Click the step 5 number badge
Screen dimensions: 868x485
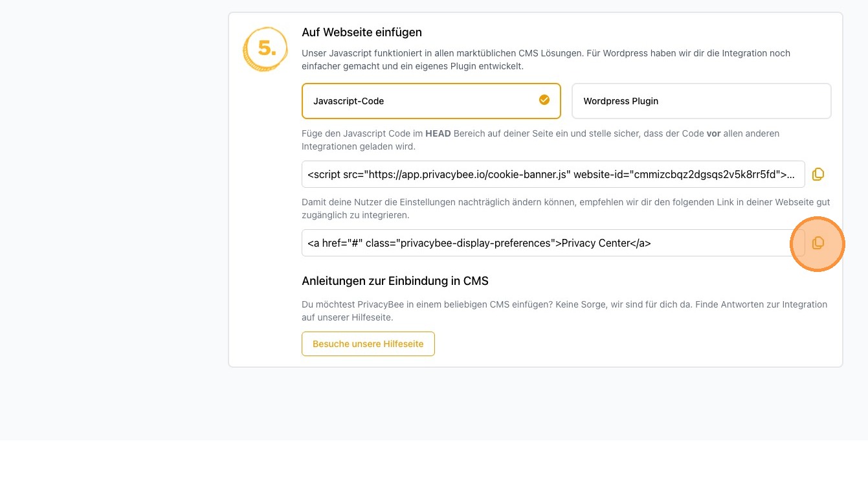click(265, 49)
